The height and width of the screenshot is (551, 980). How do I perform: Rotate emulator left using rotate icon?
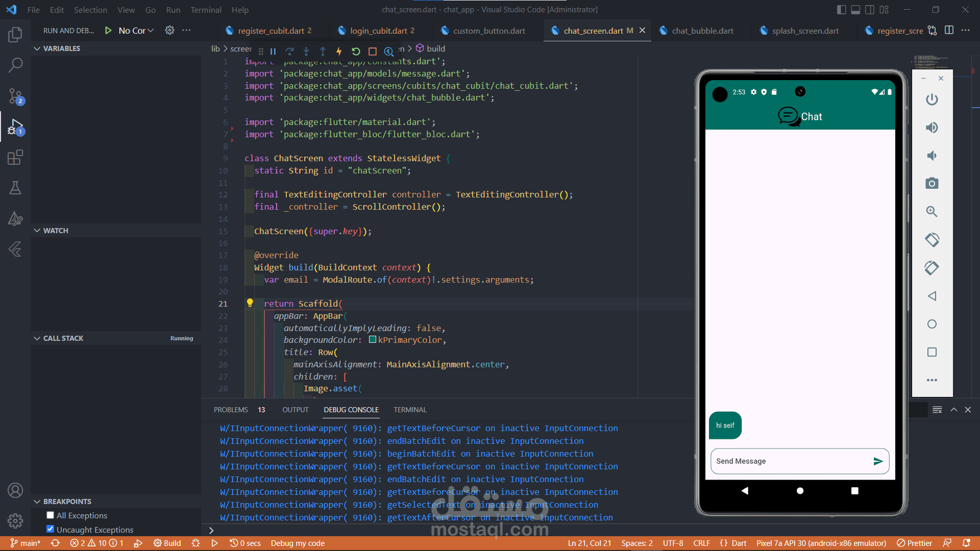pyautogui.click(x=932, y=239)
